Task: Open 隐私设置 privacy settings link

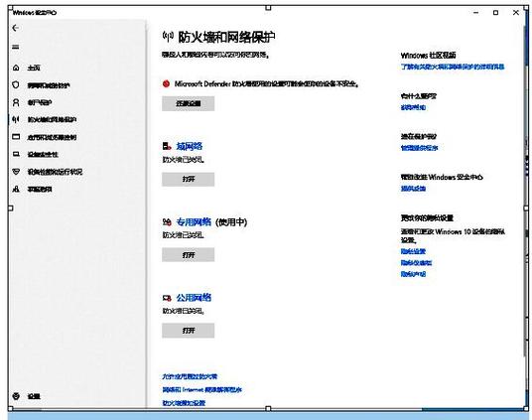Action: click(x=413, y=251)
